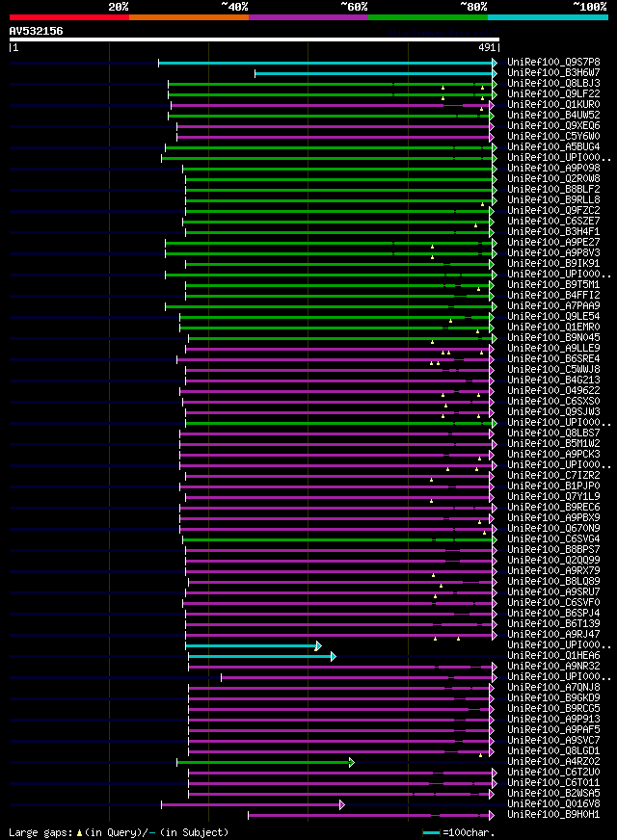617x840 pixels.
Task: Select the UniRef100_Q9FZC2 label
Action: [553, 211]
